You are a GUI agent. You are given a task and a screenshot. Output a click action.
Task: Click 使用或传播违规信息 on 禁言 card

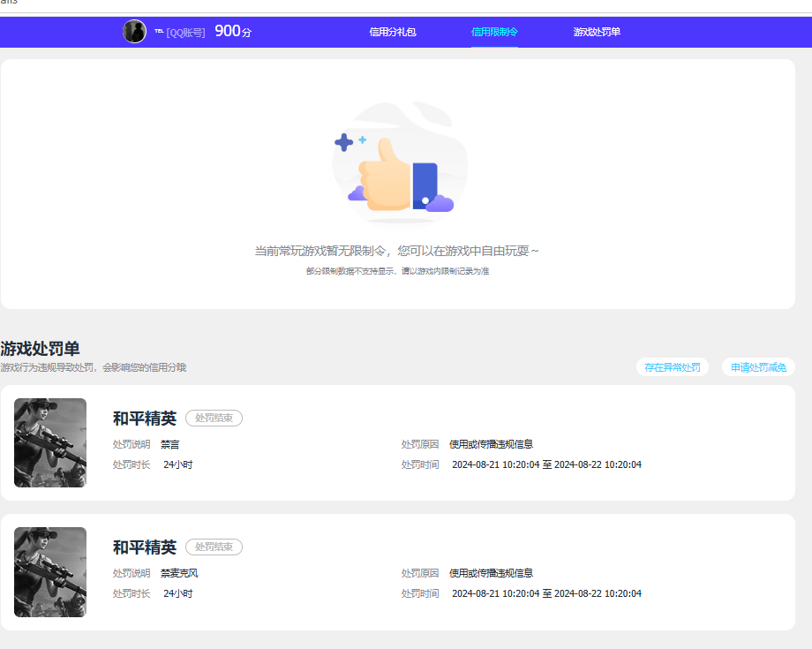[x=491, y=444]
